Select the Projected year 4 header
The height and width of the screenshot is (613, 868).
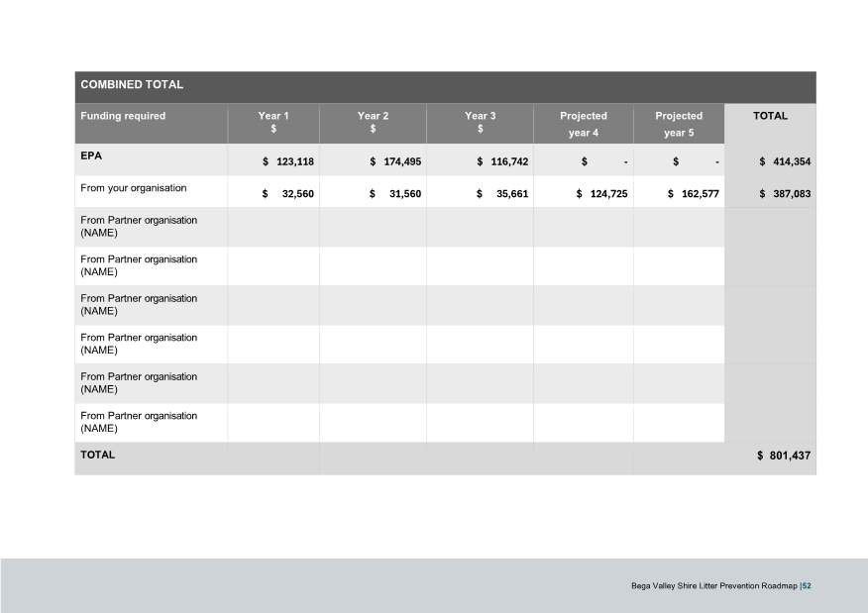584,124
